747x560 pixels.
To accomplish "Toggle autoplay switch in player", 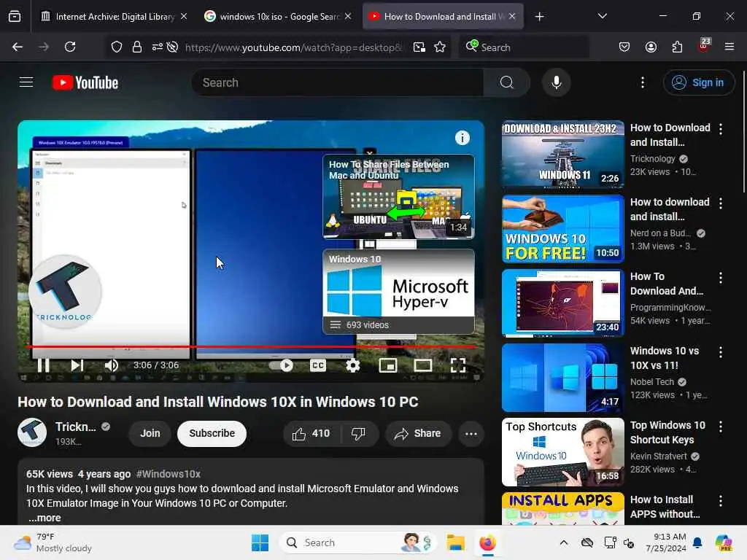I will [x=281, y=365].
